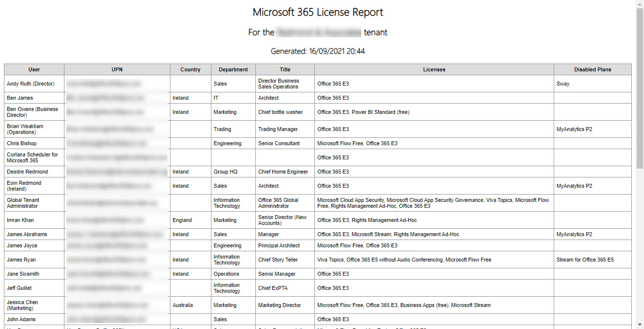Click the Generated date text
The height and width of the screenshot is (329, 644).
pyautogui.click(x=319, y=51)
